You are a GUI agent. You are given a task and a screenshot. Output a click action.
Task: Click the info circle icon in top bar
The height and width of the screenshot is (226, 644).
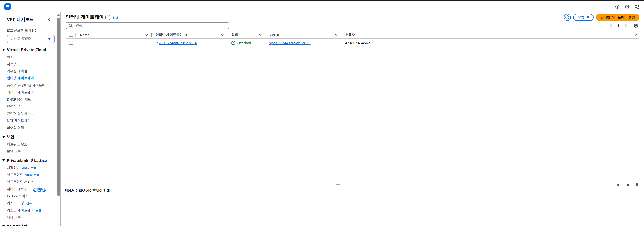pyautogui.click(x=617, y=7)
